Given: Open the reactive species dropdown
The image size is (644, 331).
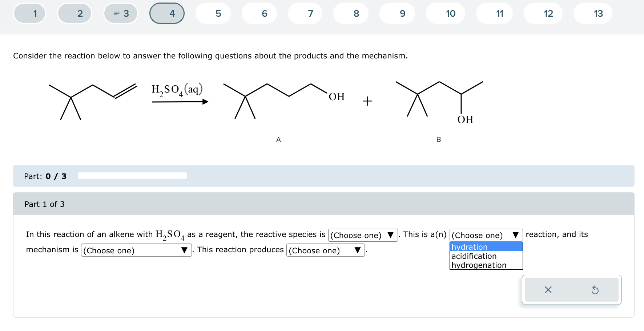Looking at the screenshot, I should [363, 235].
